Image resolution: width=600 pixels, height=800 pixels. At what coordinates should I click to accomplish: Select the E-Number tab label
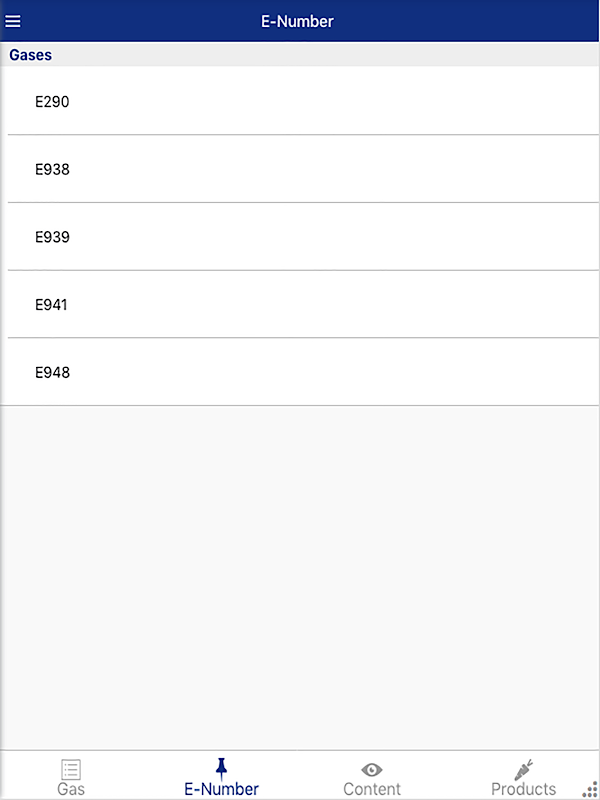(x=221, y=789)
